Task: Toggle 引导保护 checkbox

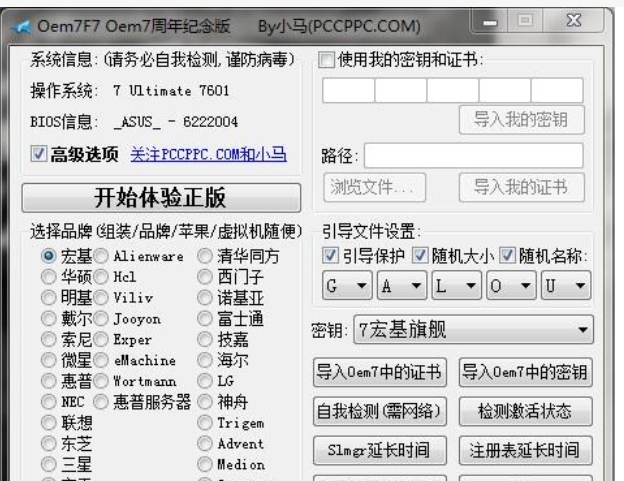Action: coord(330,255)
